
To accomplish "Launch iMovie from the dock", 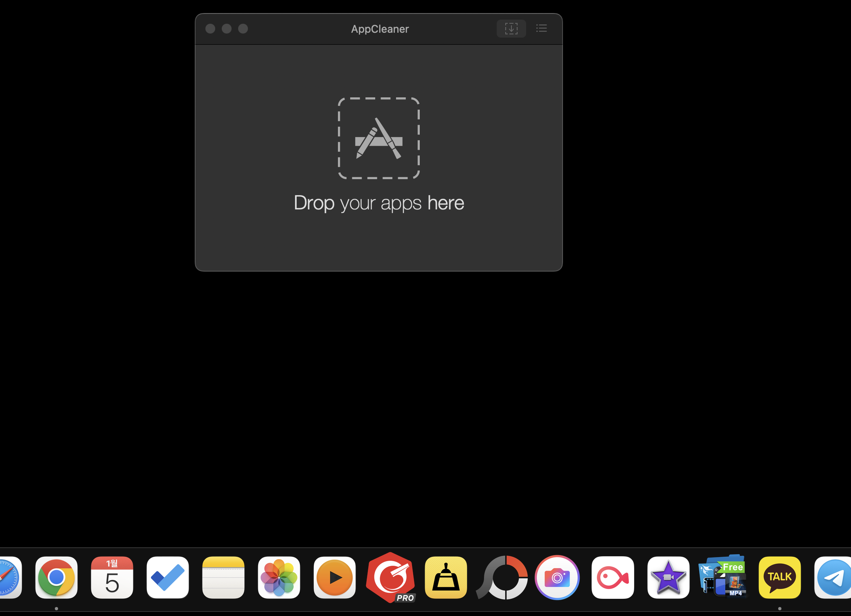I will [x=669, y=578].
